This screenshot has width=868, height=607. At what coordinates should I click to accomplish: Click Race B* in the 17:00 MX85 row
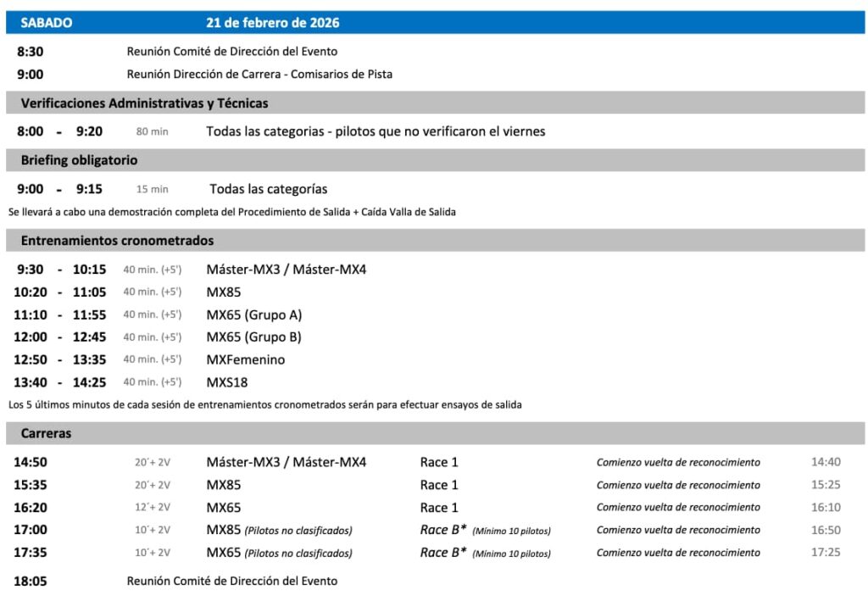(443, 530)
